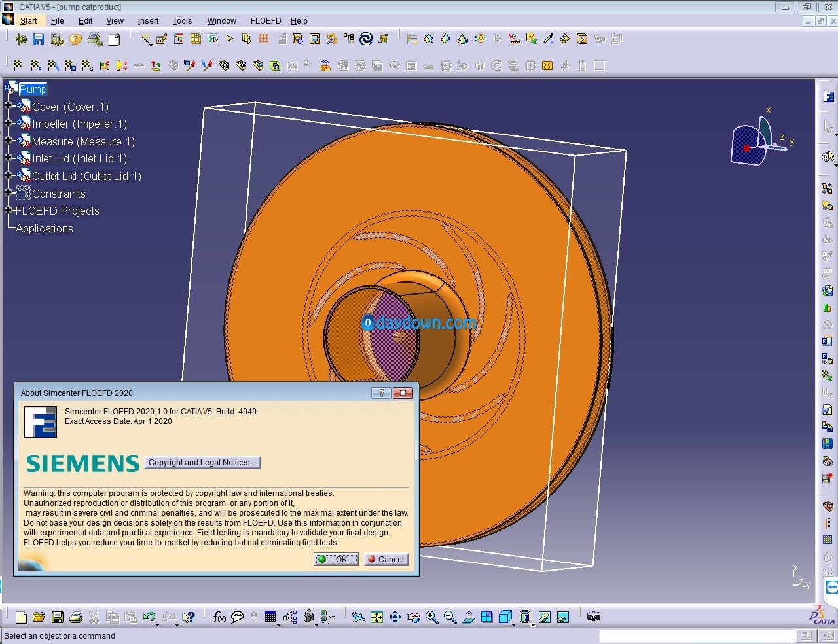Expand the Constraints tree node

[x=9, y=192]
